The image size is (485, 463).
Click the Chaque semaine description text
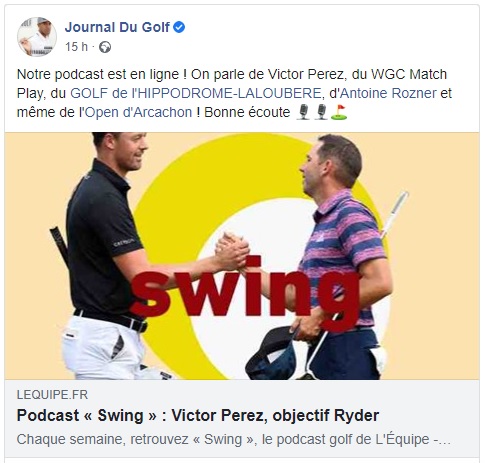point(233,439)
